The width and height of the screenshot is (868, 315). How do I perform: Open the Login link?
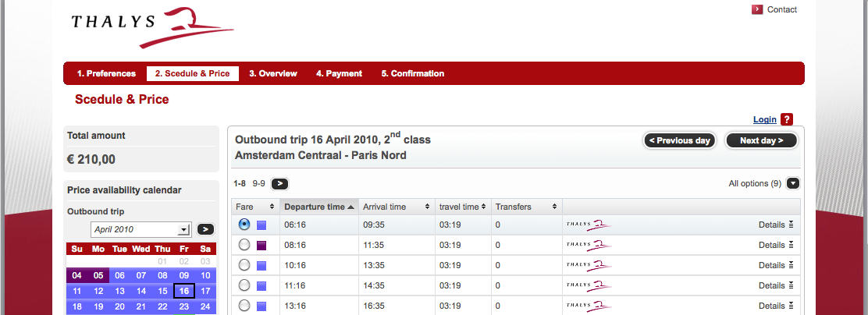764,120
